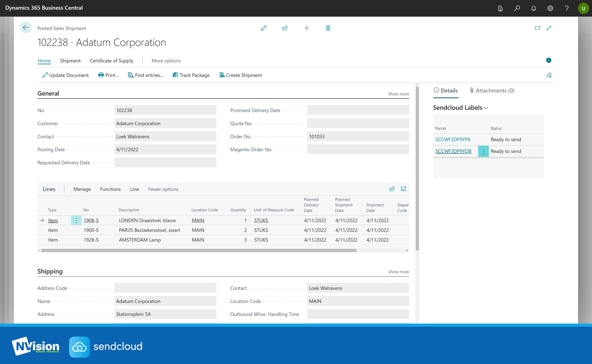This screenshot has height=364, width=592.
Task: Click the plus icon to create new
Action: (x=306, y=28)
